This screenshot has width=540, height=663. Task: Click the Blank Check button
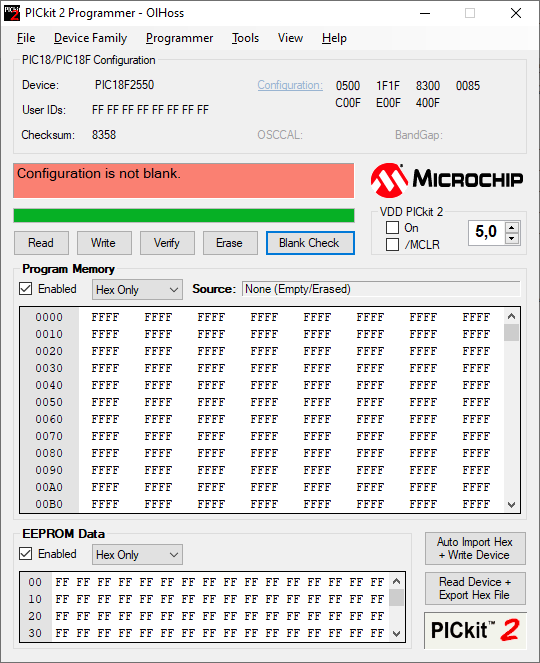310,243
